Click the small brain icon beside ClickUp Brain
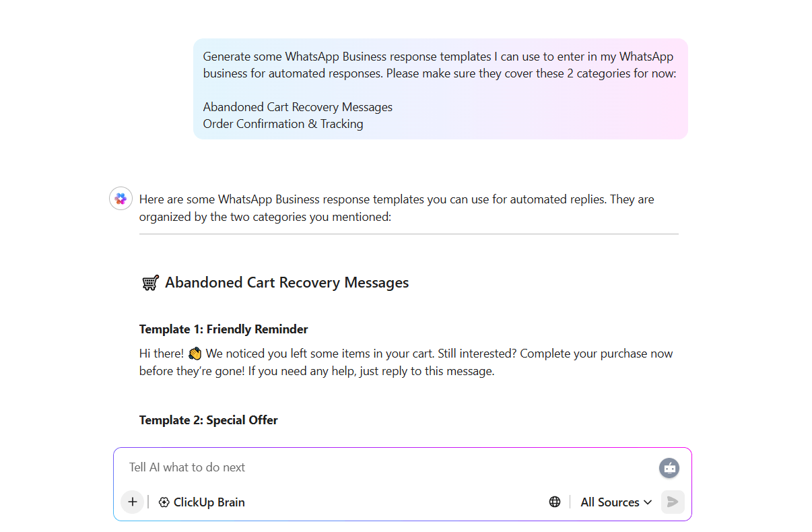Screen dimensions: 812x532 [164, 502]
